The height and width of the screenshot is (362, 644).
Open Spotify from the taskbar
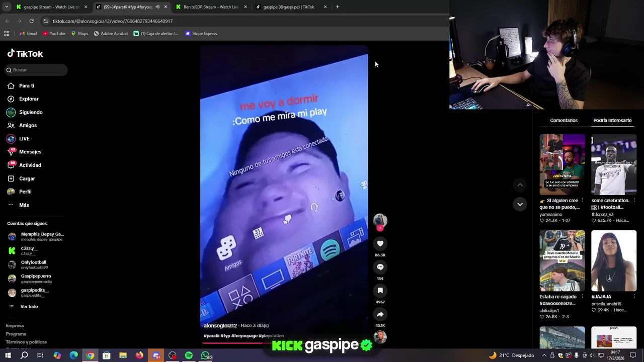click(189, 355)
